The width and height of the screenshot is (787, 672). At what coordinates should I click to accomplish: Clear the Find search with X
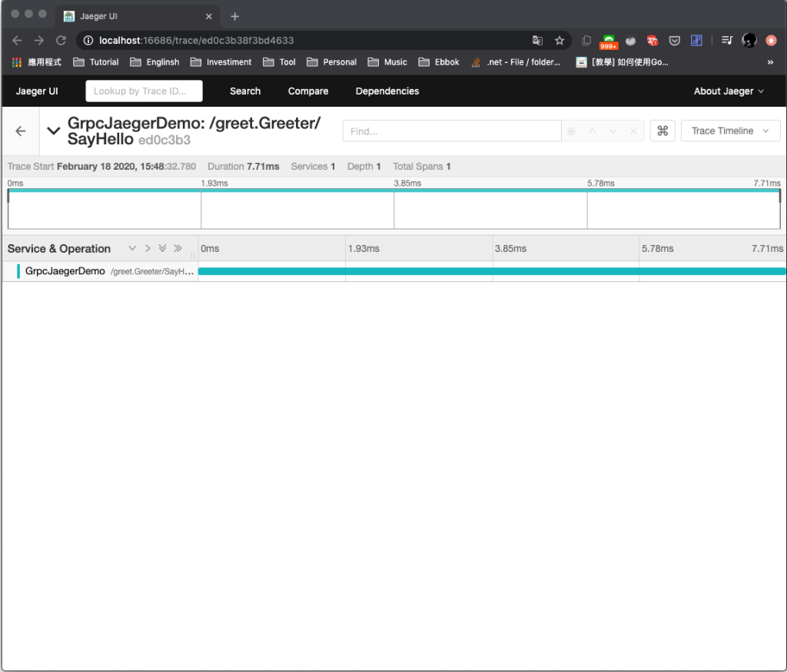coord(633,131)
